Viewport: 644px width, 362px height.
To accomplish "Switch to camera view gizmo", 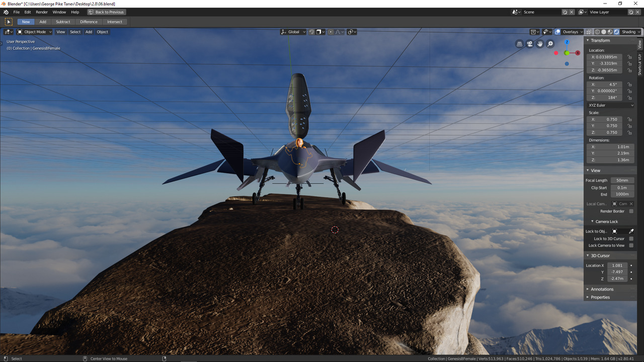I will point(530,44).
